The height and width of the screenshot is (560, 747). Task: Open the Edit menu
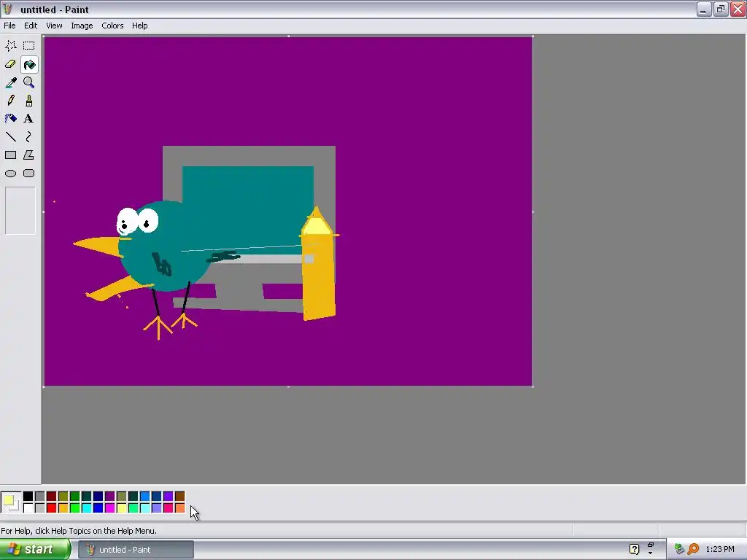[x=31, y=26]
